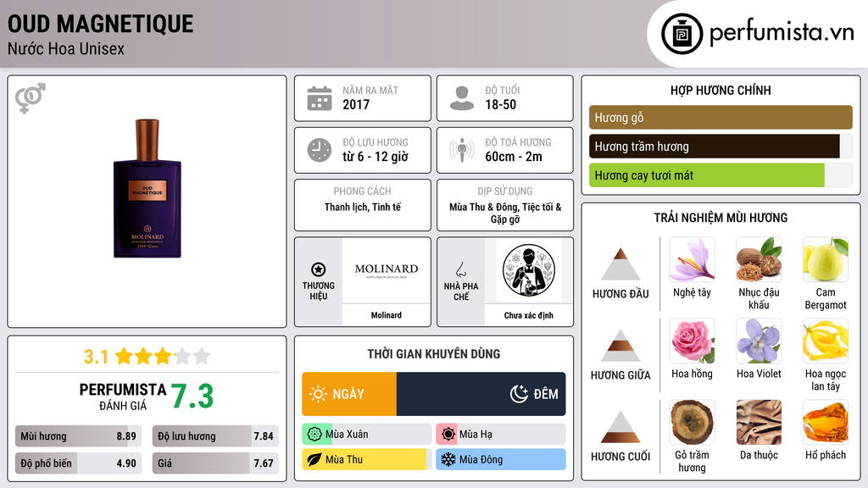Click the Mùi hương score bar
Viewport: 868px width, 488px height.
[x=79, y=436]
